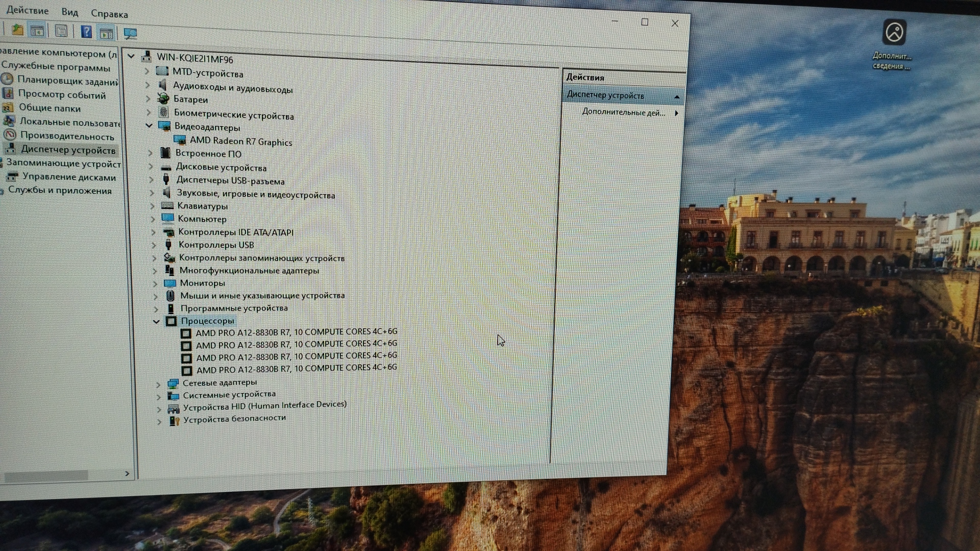Open Планировщик заданий in left tree
The width and height of the screenshot is (980, 551).
click(x=67, y=81)
